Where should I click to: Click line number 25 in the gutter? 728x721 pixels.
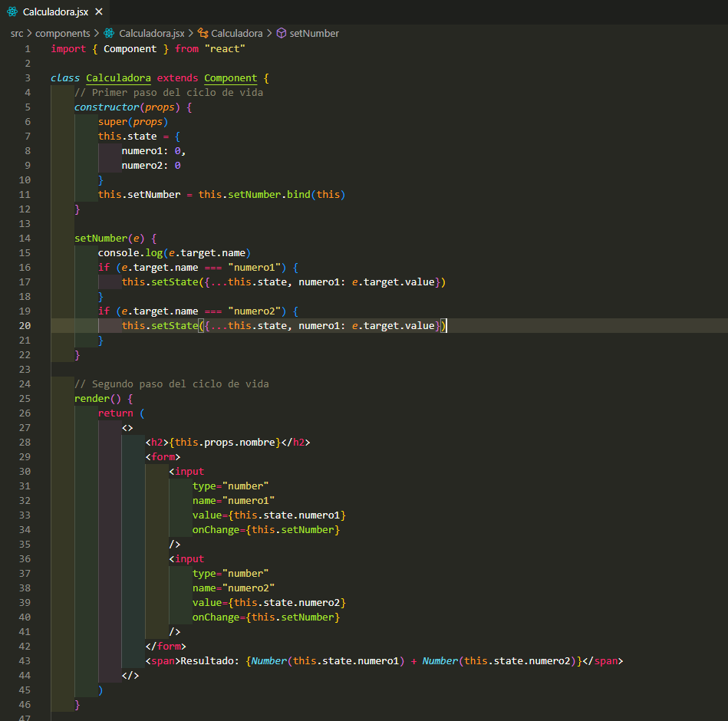(x=26, y=398)
